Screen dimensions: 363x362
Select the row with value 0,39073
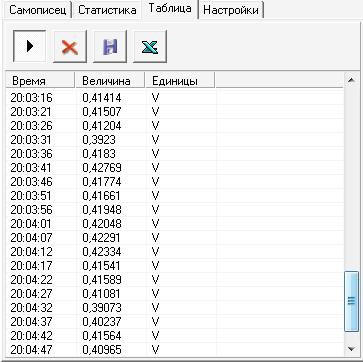click(x=174, y=308)
